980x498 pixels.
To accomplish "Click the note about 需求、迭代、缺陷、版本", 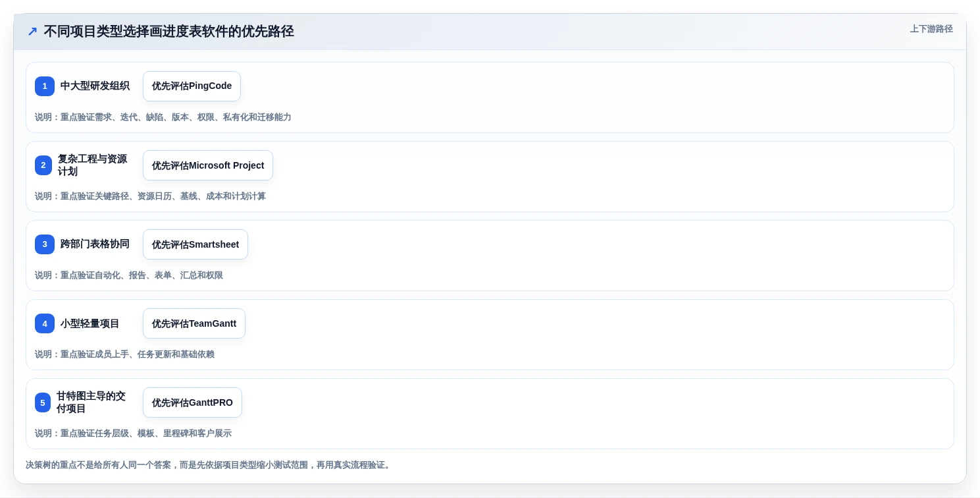I will [x=163, y=117].
